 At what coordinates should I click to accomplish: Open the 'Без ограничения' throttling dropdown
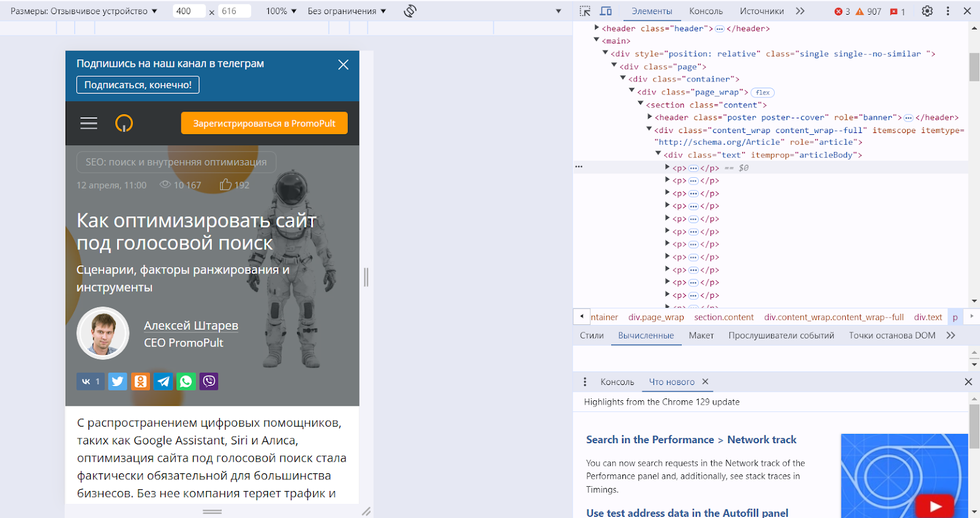click(347, 11)
